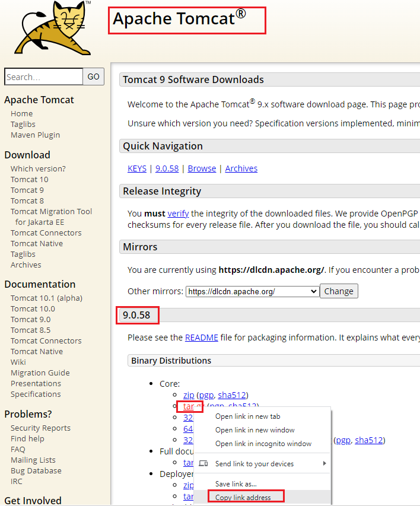The height and width of the screenshot is (506, 420).
Task: Open the Archives quick navigation link
Action: (x=241, y=168)
